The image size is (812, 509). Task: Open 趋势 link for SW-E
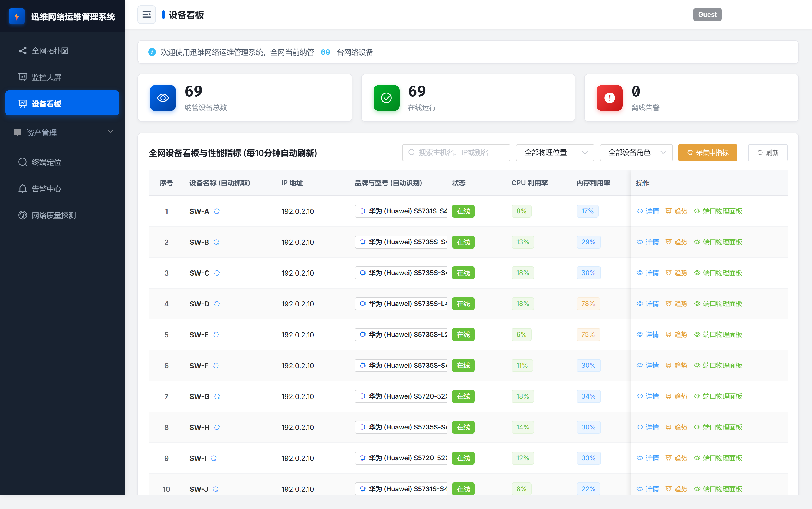pos(676,335)
